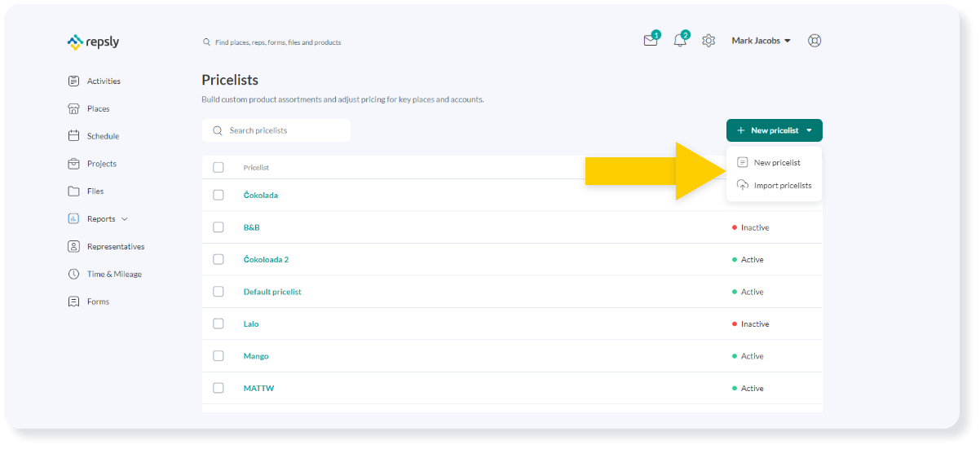Click Active status in Mango row
Image resolution: width=980 pixels, height=449 pixels.
click(x=748, y=356)
